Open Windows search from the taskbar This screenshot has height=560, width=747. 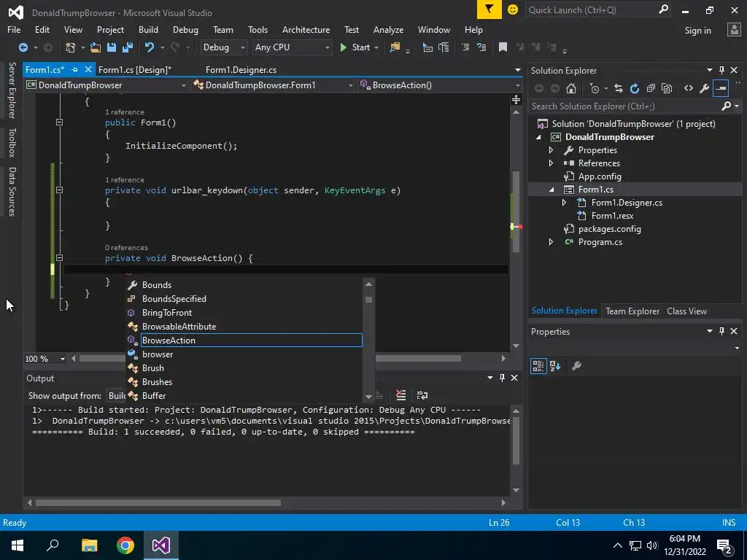click(53, 545)
